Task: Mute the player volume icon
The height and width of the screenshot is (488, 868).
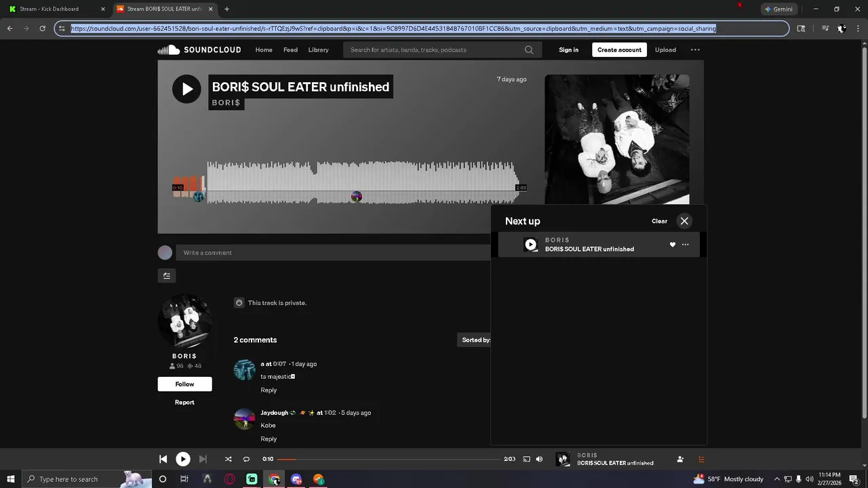Action: (x=539, y=459)
